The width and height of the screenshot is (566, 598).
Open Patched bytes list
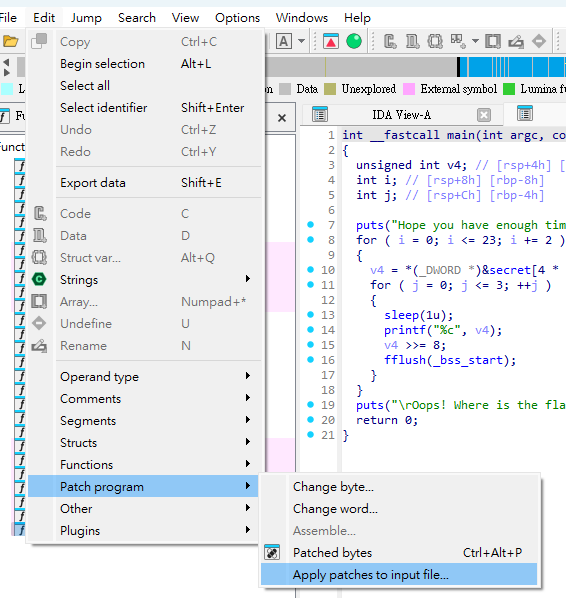[x=399, y=553]
